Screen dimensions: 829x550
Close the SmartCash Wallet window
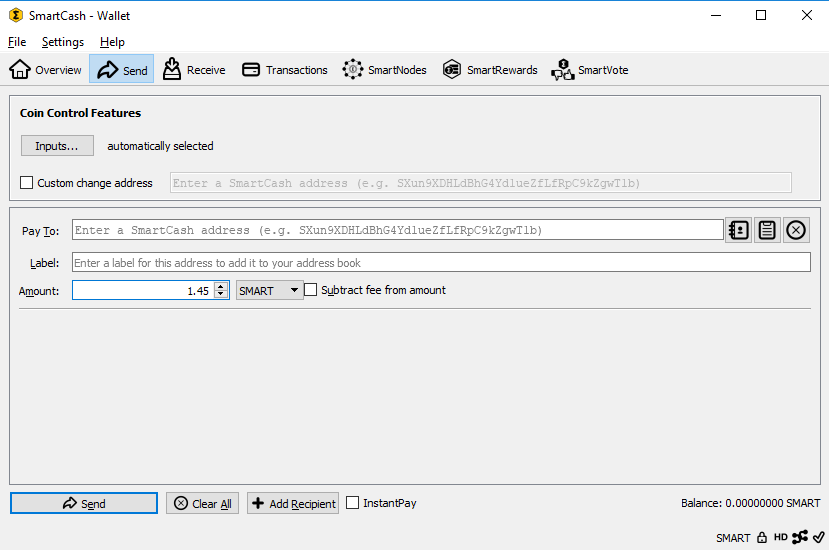click(x=807, y=15)
